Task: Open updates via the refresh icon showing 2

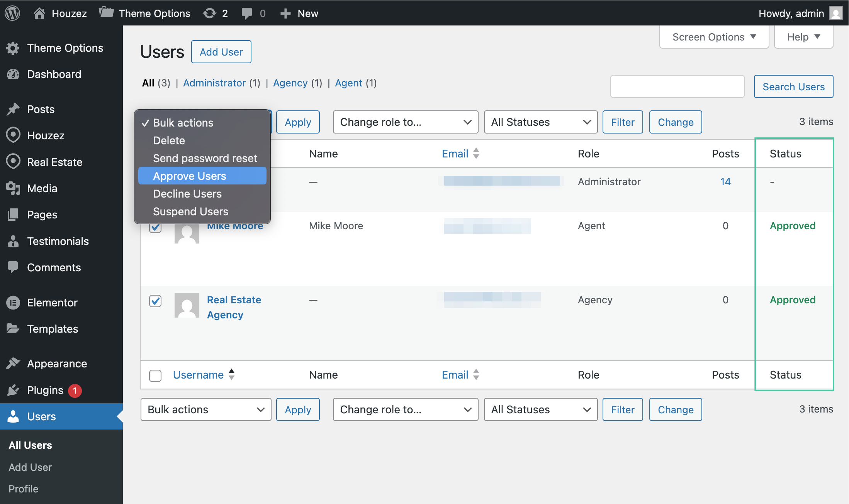Action: pyautogui.click(x=210, y=13)
